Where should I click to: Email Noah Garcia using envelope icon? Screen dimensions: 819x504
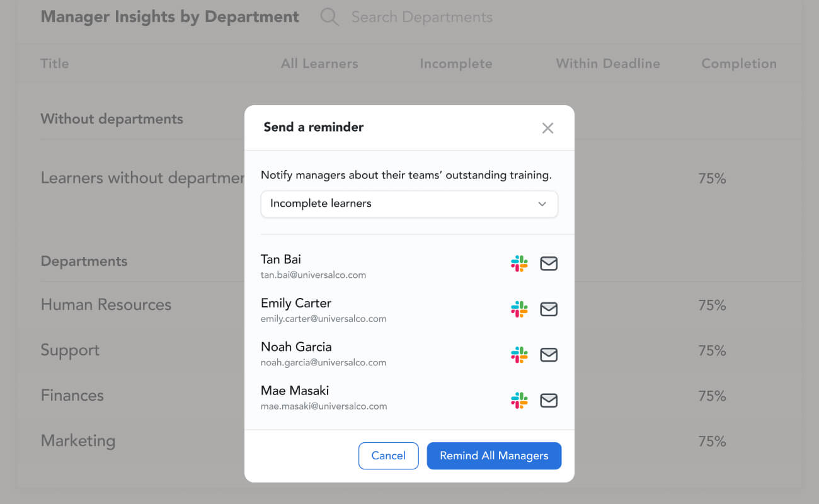(549, 355)
